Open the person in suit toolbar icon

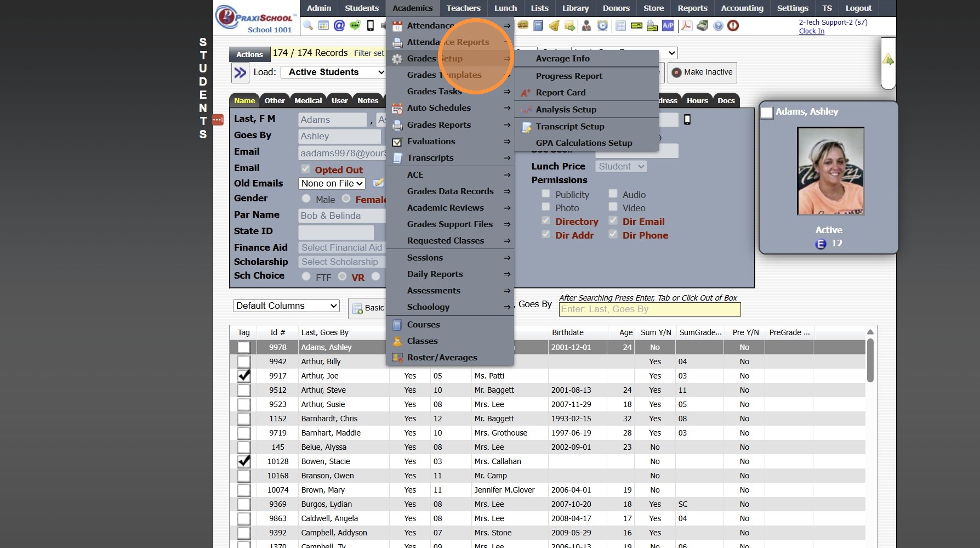click(586, 25)
